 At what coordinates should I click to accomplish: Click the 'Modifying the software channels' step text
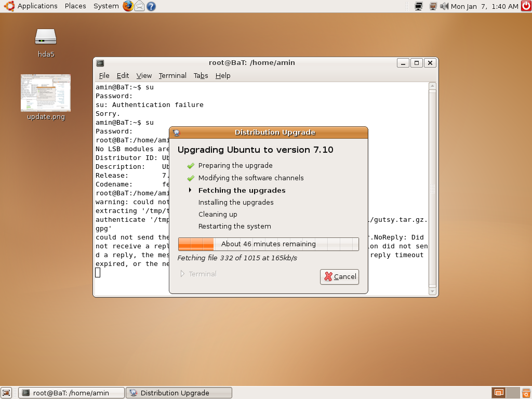coord(251,178)
